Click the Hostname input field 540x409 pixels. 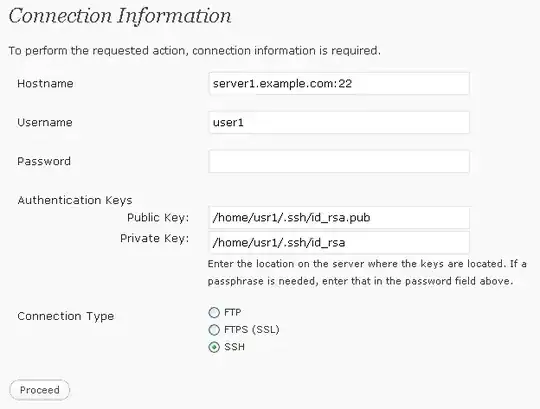click(339, 84)
